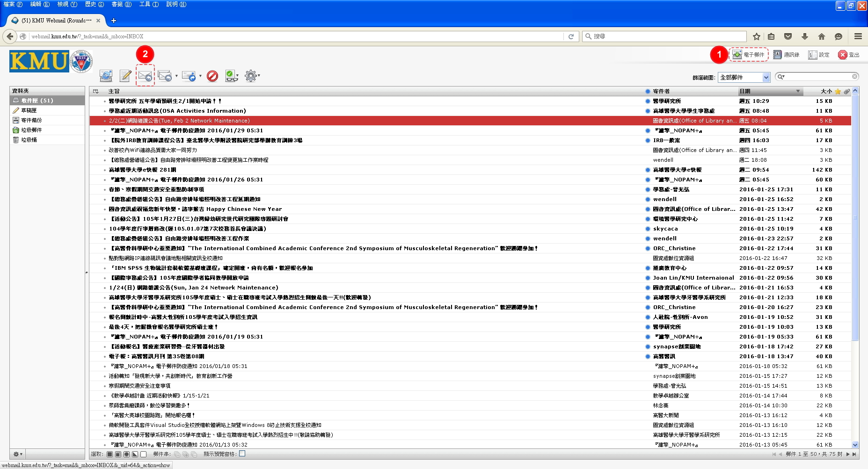The height and width of the screenshot is (469, 868).
Task: Click the reply-all double envelope icon
Action: click(x=165, y=76)
